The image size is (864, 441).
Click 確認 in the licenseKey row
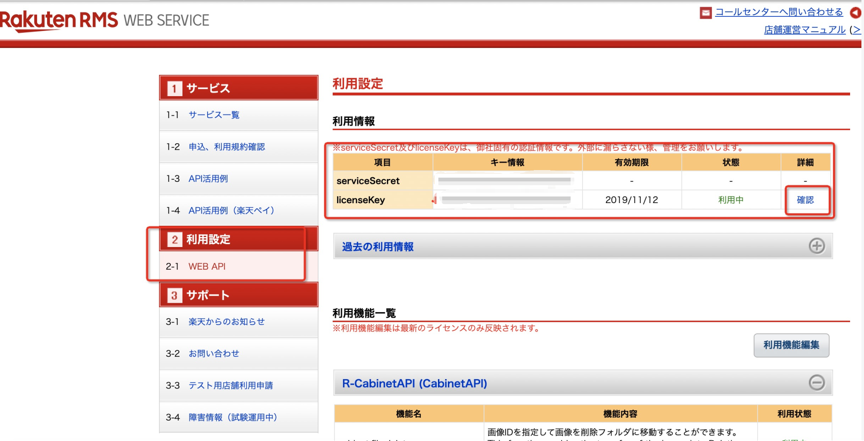coord(805,200)
